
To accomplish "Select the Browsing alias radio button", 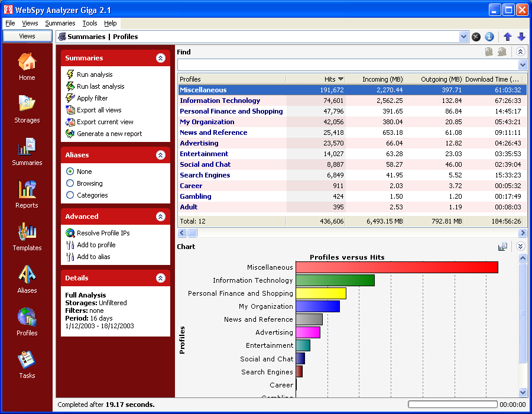I will point(70,183).
